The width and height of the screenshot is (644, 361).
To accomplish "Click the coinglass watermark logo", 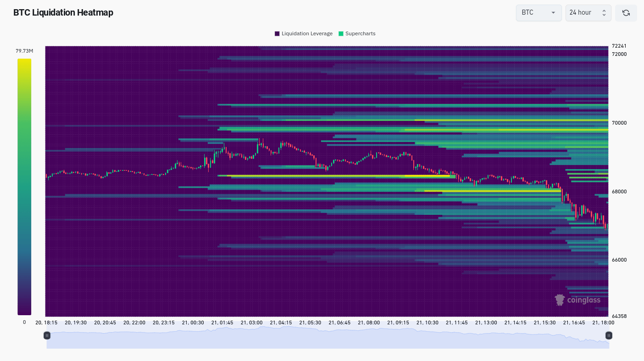I will 577,300.
